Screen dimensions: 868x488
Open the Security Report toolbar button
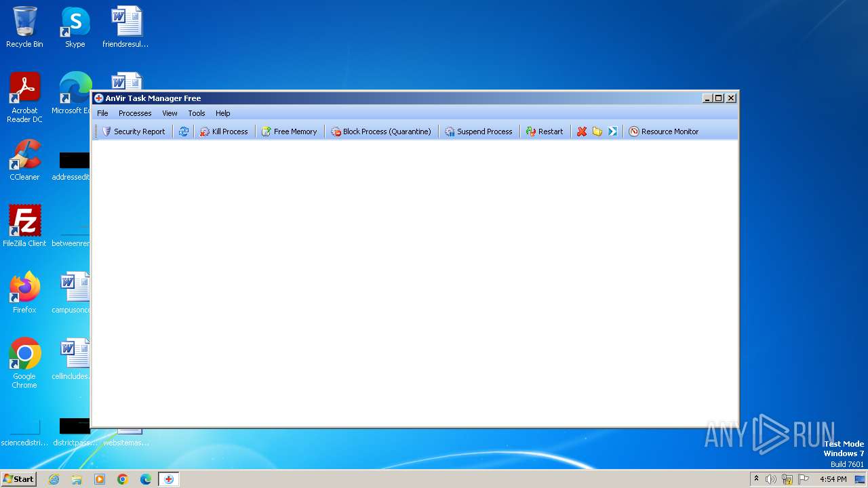click(x=134, y=131)
